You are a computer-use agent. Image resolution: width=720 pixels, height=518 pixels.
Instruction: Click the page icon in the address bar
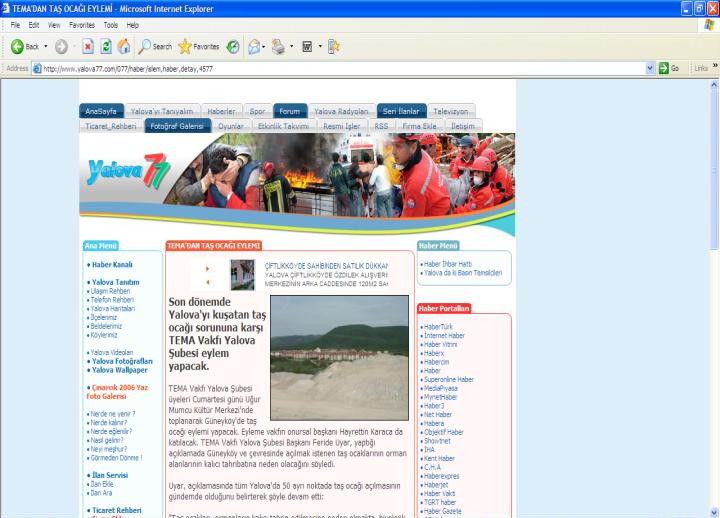pyautogui.click(x=37, y=69)
